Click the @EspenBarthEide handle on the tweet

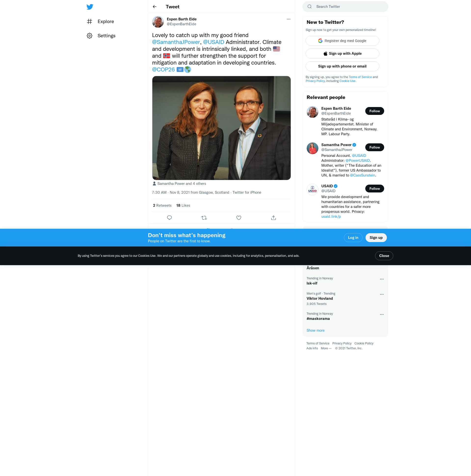pos(182,24)
